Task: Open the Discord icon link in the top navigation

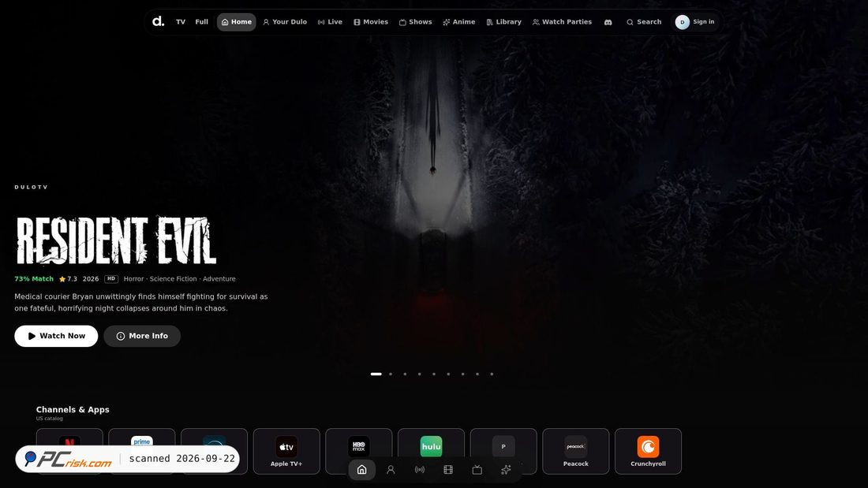Action: coord(608,22)
